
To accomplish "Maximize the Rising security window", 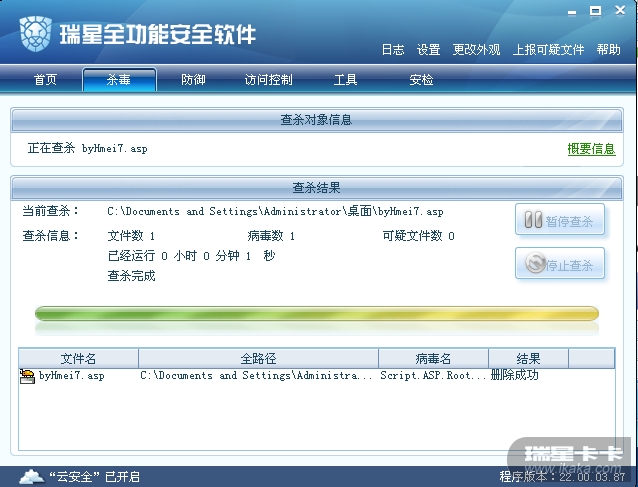I will pos(595,11).
